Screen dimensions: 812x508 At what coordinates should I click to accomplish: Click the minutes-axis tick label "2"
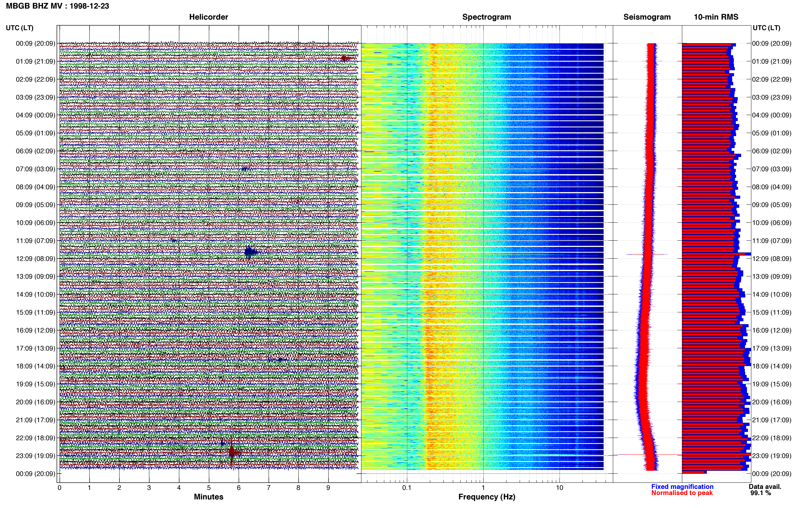[119, 488]
